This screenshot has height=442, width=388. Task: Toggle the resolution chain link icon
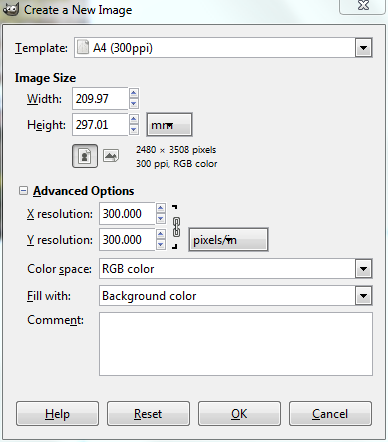point(176,227)
